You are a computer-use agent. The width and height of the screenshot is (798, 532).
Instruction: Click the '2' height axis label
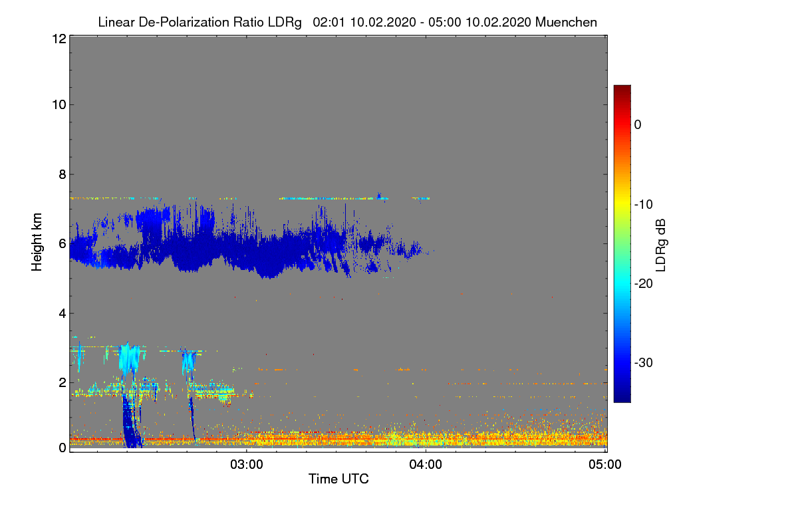tap(62, 382)
